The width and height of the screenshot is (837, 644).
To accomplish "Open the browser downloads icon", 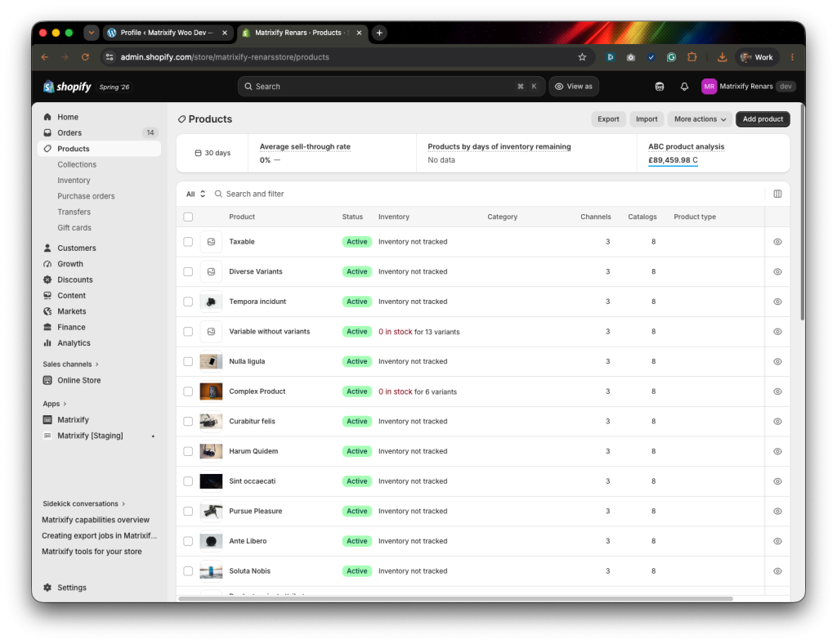I will coord(722,57).
